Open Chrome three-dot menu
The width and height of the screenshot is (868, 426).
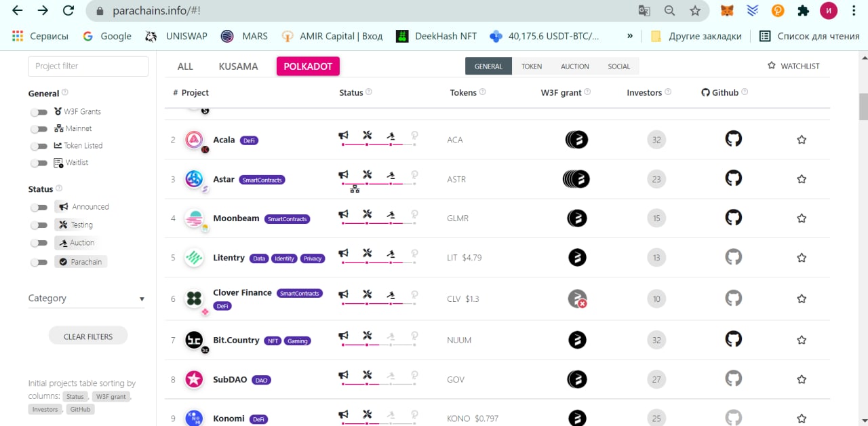pos(854,11)
